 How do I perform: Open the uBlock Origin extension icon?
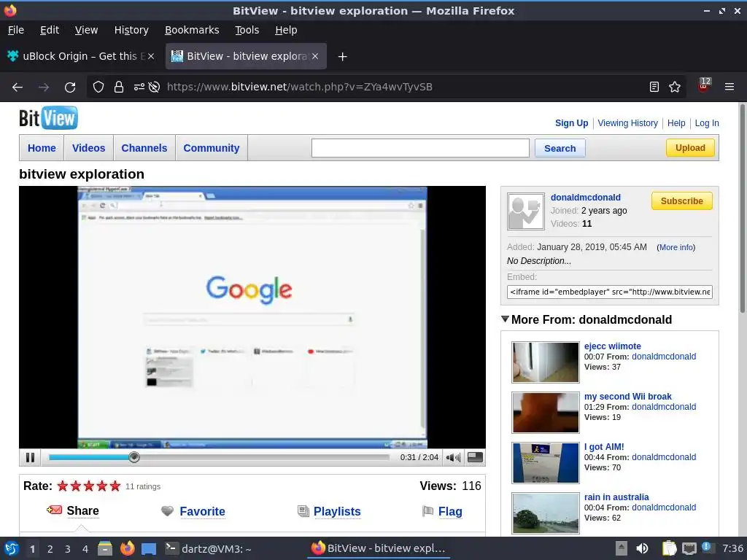704,85
